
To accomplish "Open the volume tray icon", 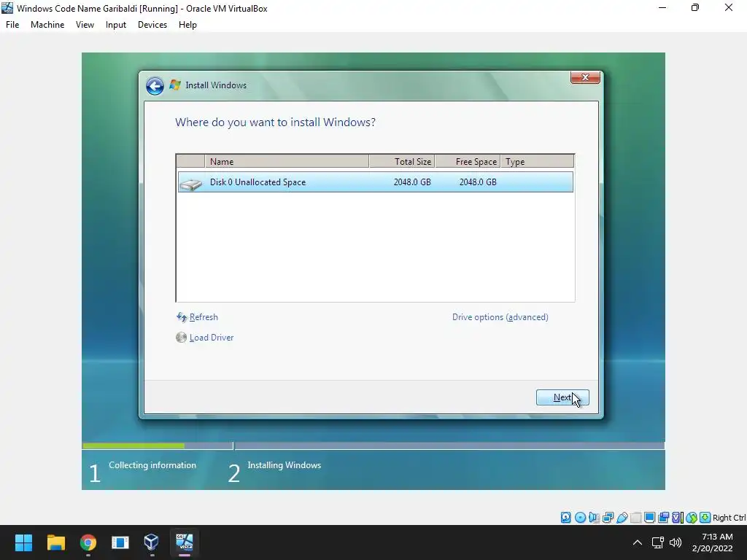I will (x=675, y=542).
